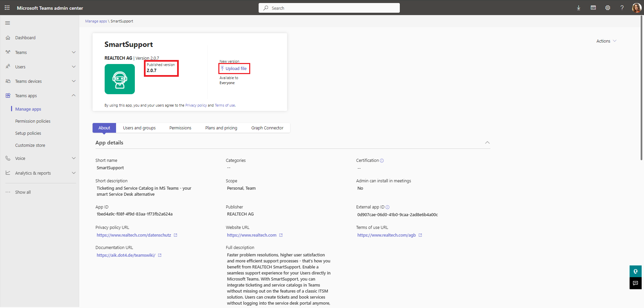This screenshot has height=308, width=644.
Task: Click the External app ID info icon
Action: coord(387,207)
